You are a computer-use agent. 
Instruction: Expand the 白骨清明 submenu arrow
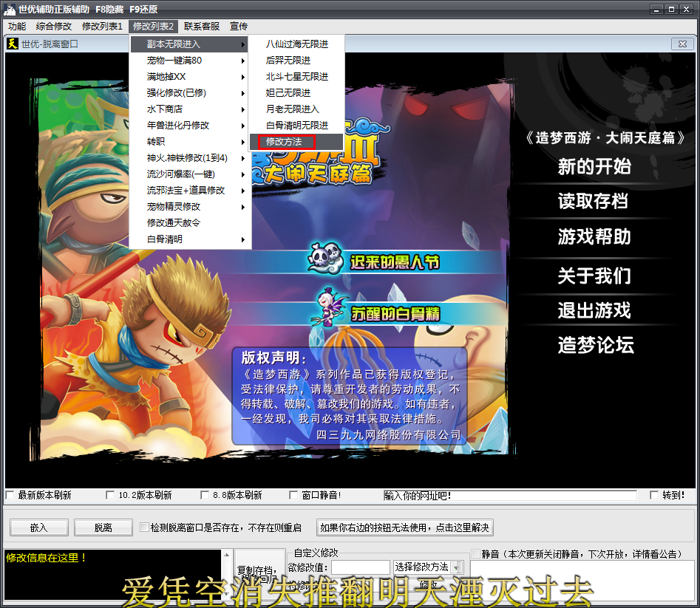[x=243, y=239]
